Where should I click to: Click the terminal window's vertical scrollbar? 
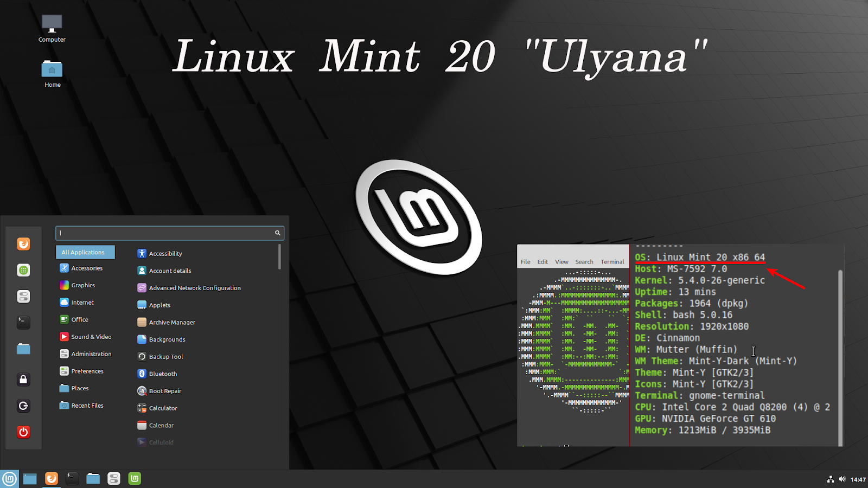pos(840,358)
